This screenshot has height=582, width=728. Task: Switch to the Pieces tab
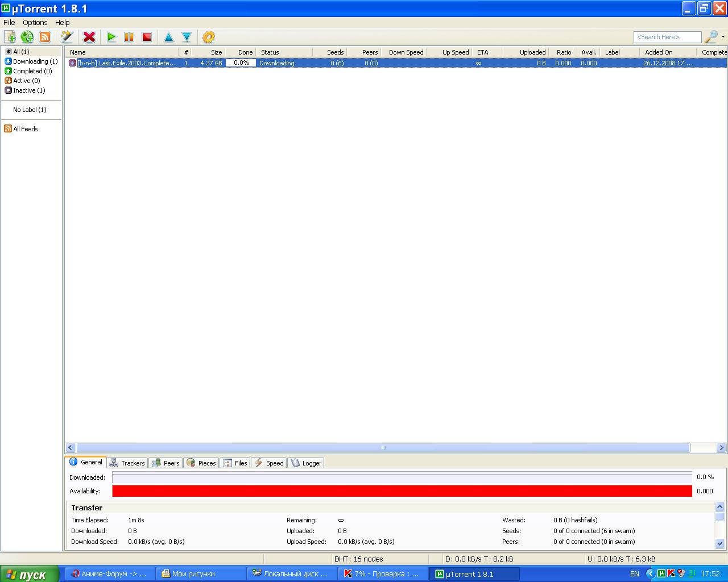coord(201,463)
